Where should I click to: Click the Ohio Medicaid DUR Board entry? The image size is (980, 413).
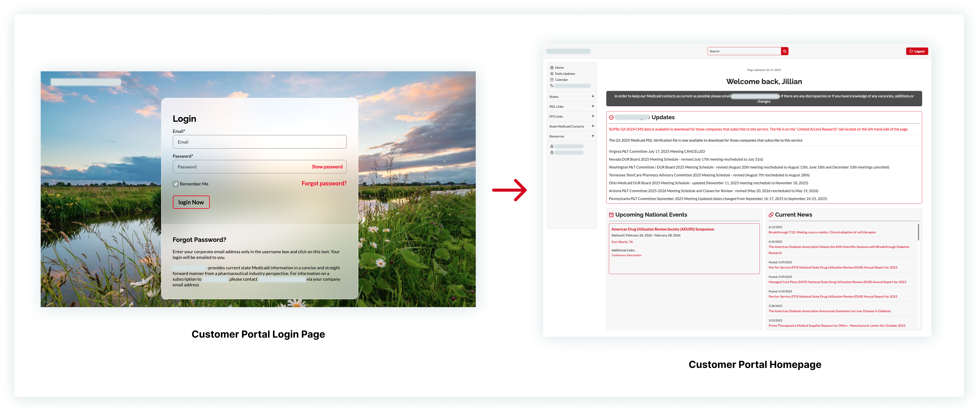tap(708, 183)
